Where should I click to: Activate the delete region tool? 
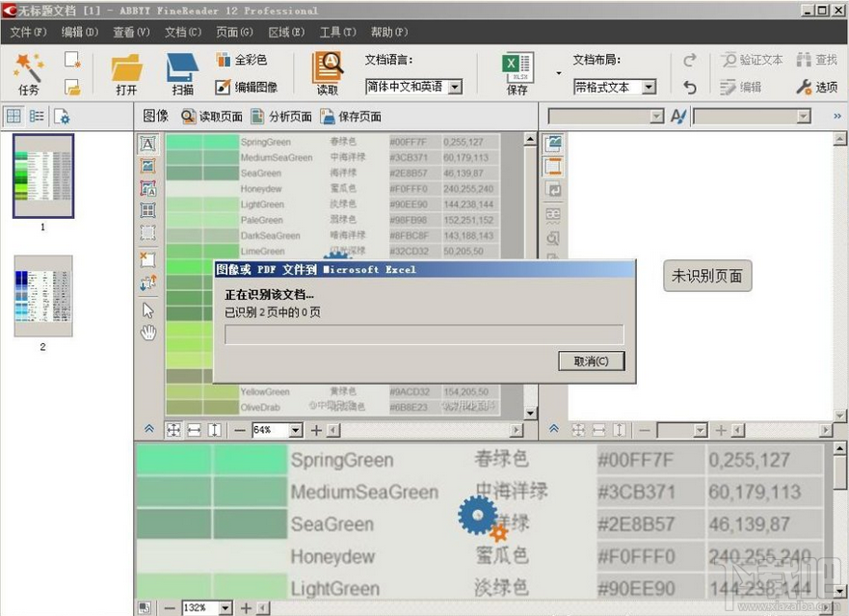(147, 258)
